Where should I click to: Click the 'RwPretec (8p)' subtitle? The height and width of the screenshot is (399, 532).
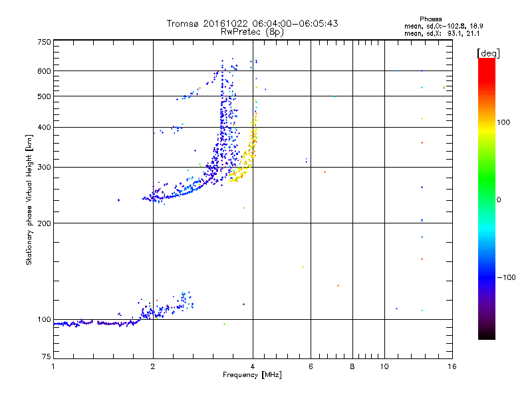tap(252, 32)
